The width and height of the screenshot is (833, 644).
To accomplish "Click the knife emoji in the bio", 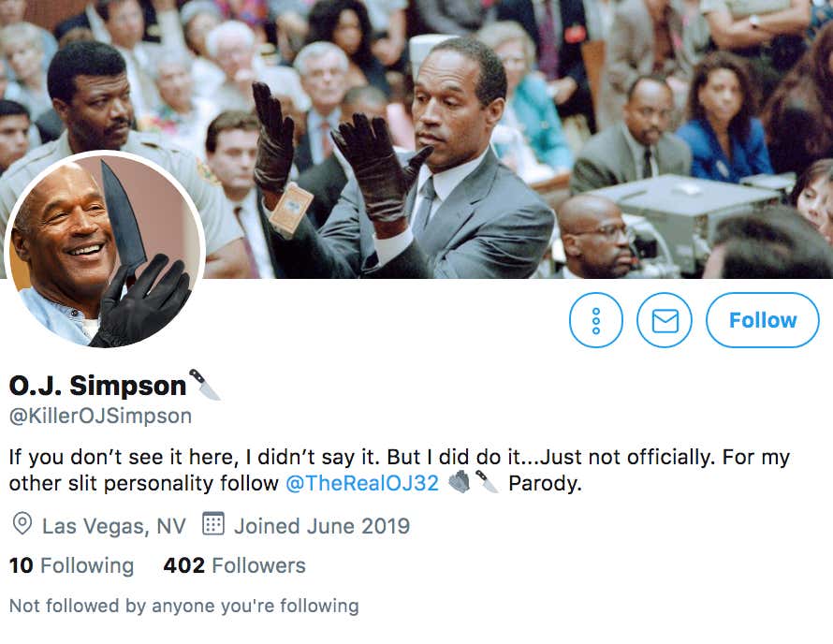I will point(487,481).
